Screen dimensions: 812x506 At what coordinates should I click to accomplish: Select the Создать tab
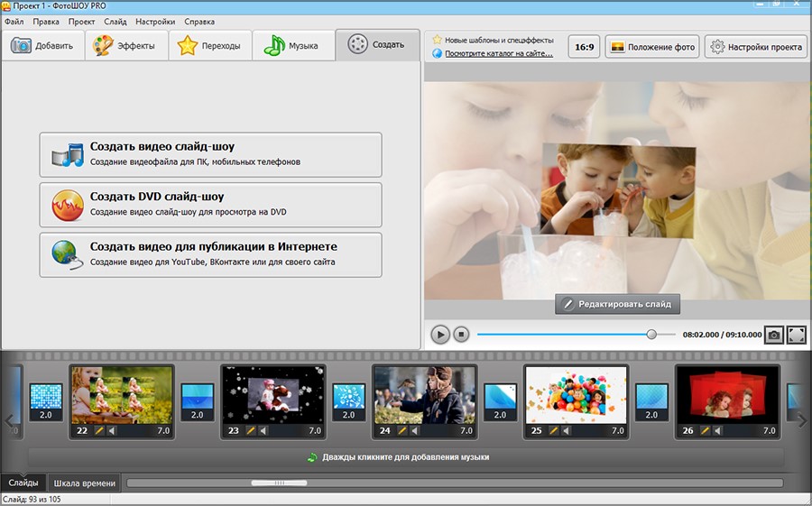(377, 45)
